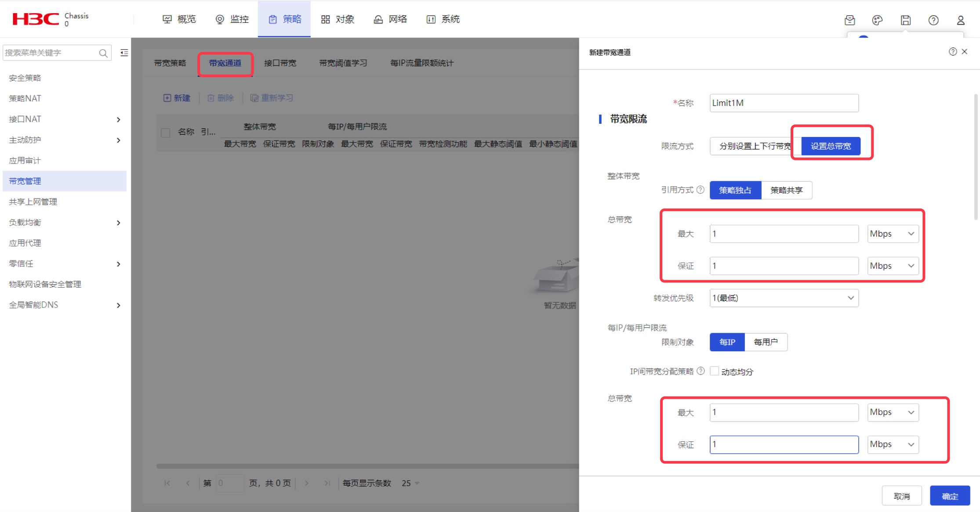Go to next page pagination arrow
The width and height of the screenshot is (980, 512).
click(x=306, y=483)
